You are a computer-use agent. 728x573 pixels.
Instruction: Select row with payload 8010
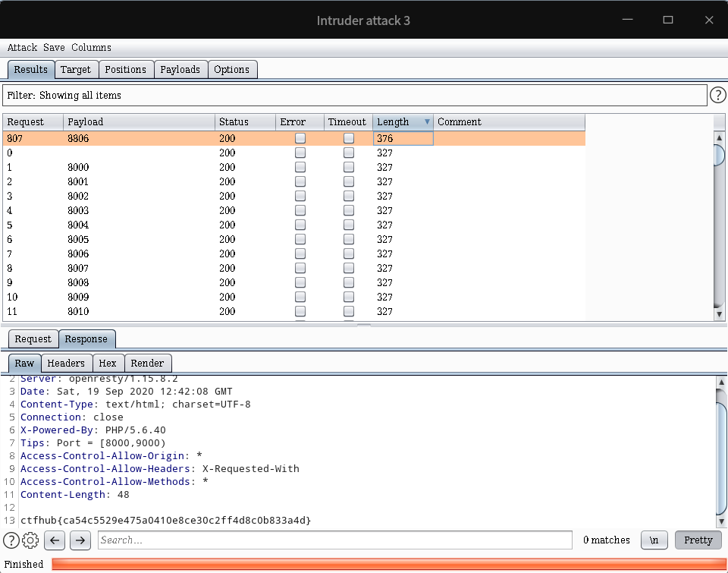pyautogui.click(x=294, y=311)
